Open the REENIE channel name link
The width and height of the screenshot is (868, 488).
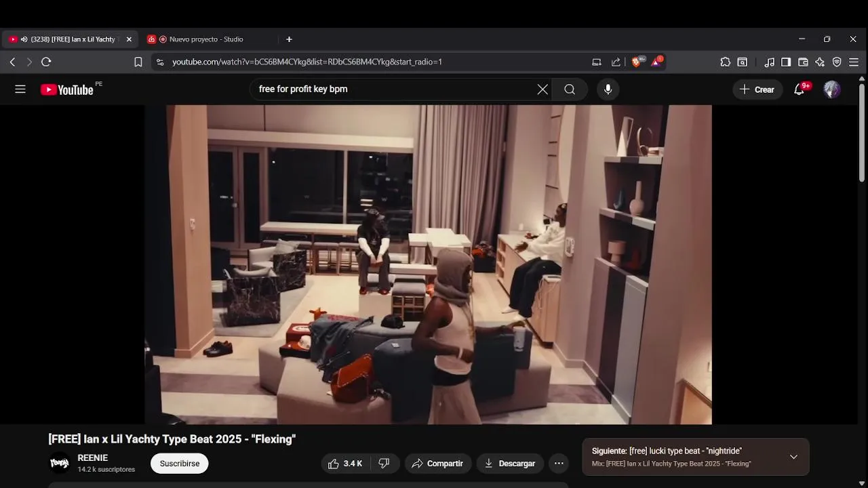(x=92, y=458)
